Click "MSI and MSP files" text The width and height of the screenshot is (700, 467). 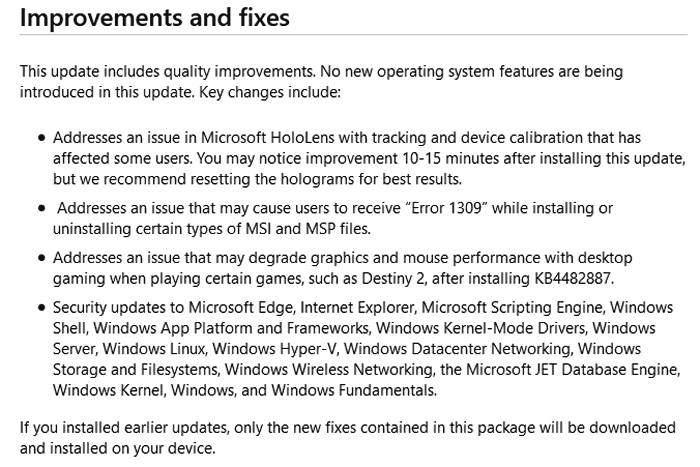click(307, 229)
